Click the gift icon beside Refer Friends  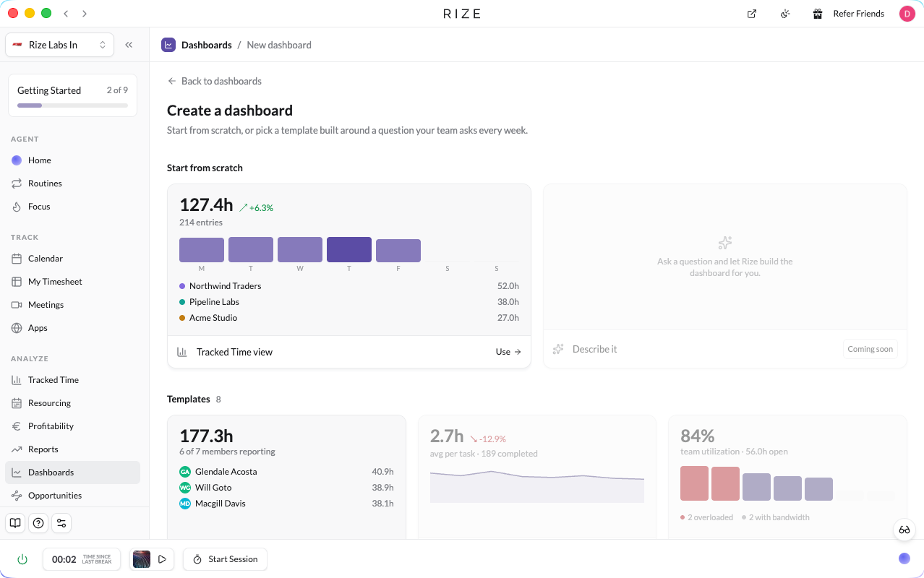[818, 14]
